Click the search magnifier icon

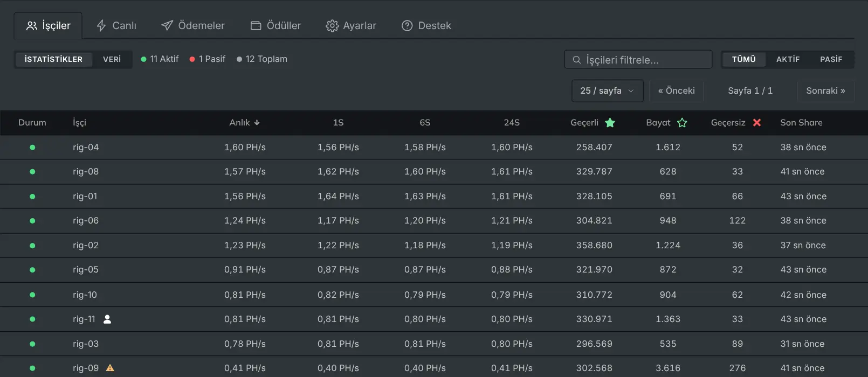[576, 60]
